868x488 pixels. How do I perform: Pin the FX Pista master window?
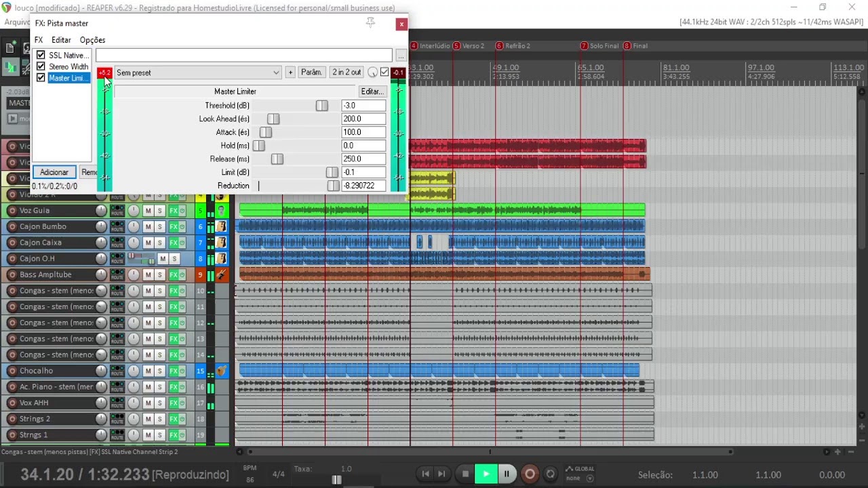coord(370,23)
